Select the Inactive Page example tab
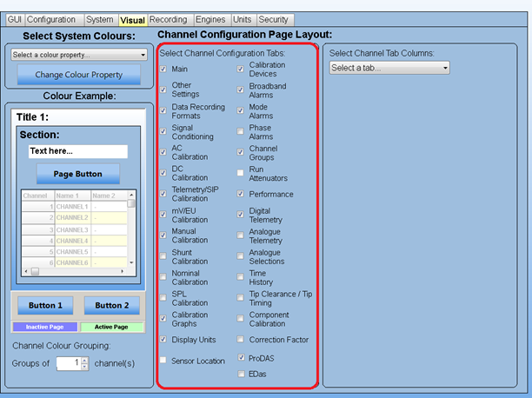The image size is (532, 398). coord(45,327)
